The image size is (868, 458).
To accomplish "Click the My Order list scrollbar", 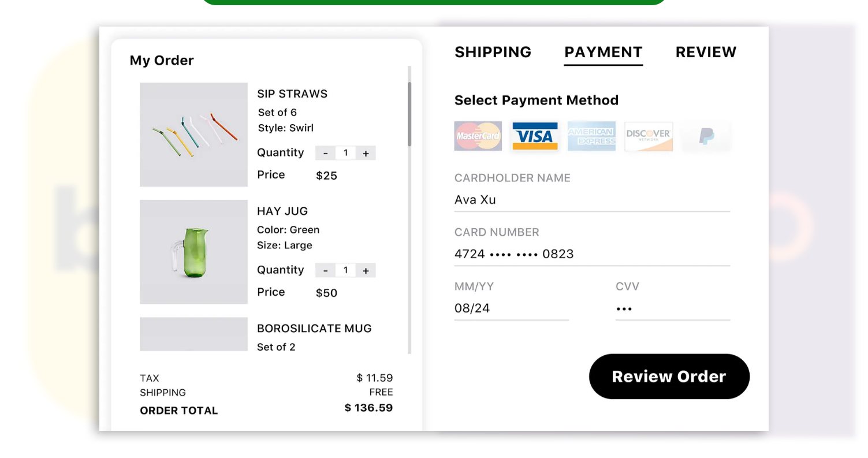I will click(x=409, y=114).
